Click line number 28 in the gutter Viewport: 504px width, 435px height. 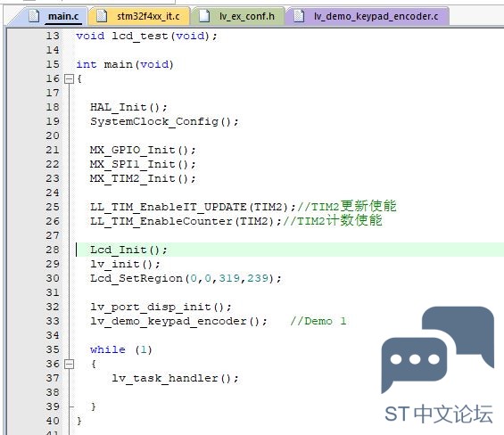pyautogui.click(x=53, y=250)
